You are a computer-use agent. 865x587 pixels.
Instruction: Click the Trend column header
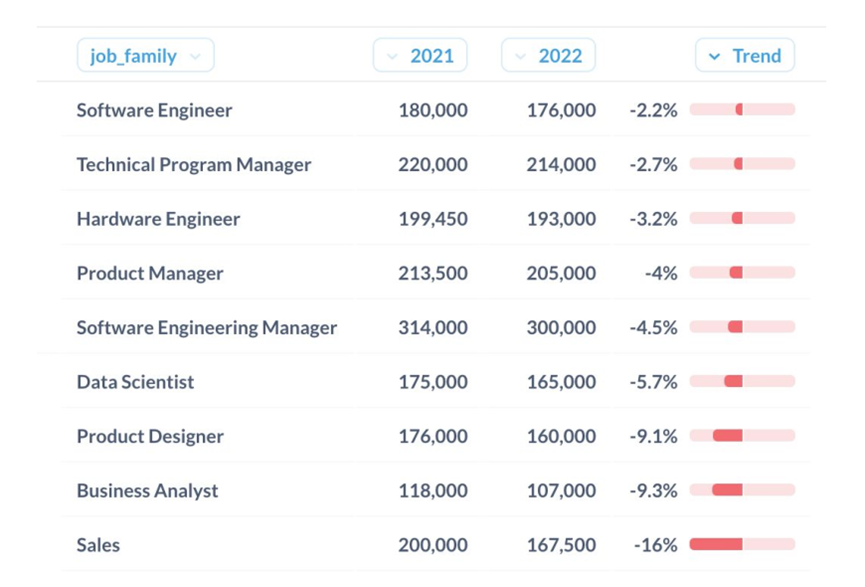click(x=745, y=56)
